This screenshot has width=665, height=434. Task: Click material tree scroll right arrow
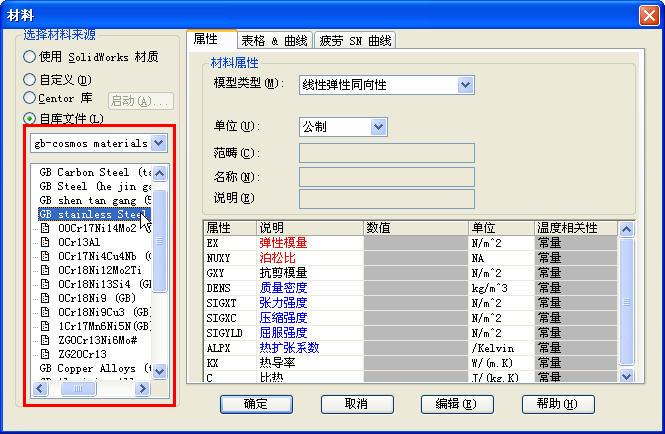click(x=142, y=388)
